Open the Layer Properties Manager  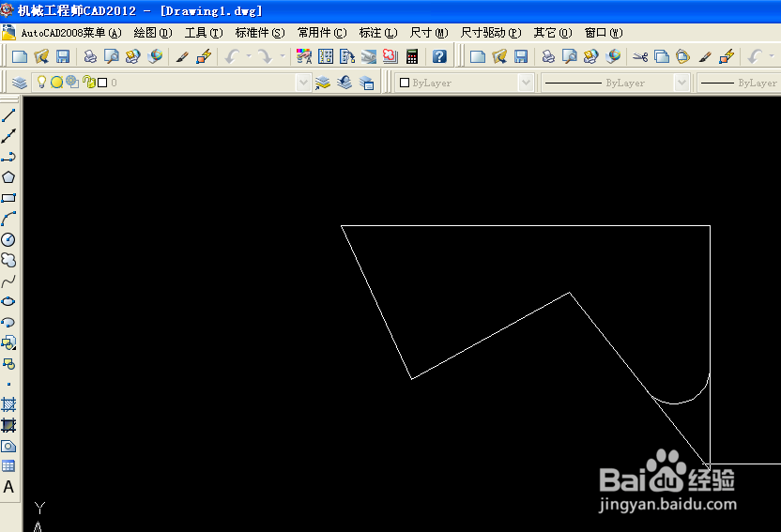(x=20, y=83)
